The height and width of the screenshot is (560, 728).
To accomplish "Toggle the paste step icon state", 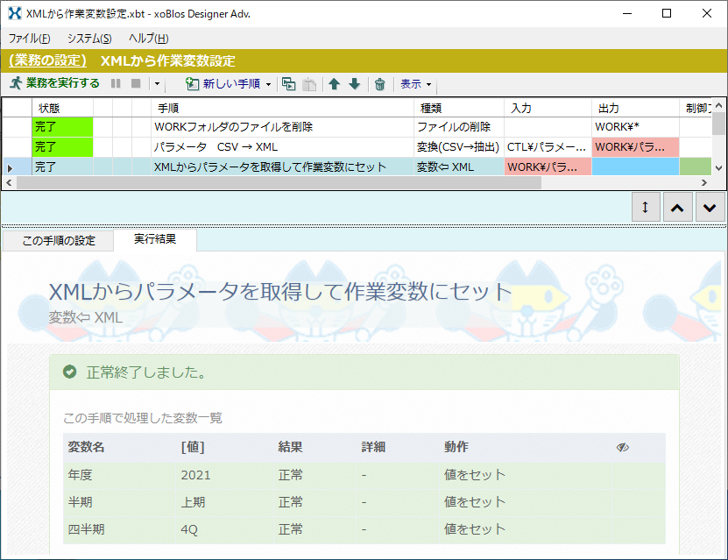I will point(308,84).
